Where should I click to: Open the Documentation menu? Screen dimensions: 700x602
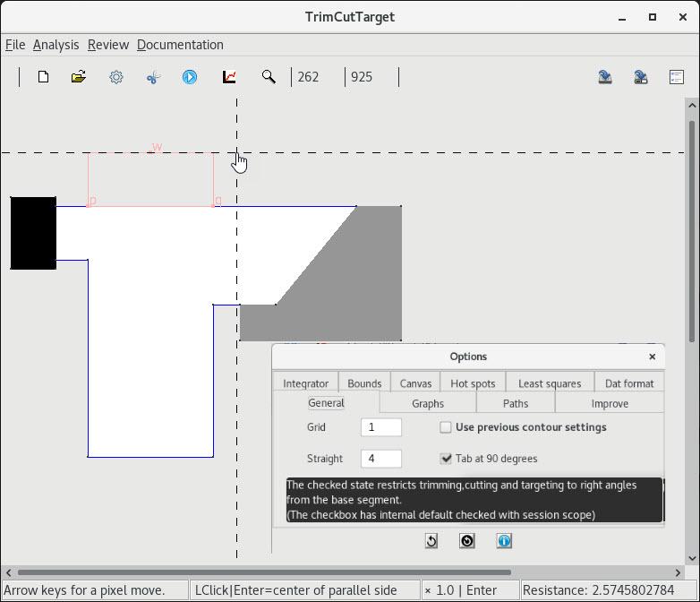(180, 45)
